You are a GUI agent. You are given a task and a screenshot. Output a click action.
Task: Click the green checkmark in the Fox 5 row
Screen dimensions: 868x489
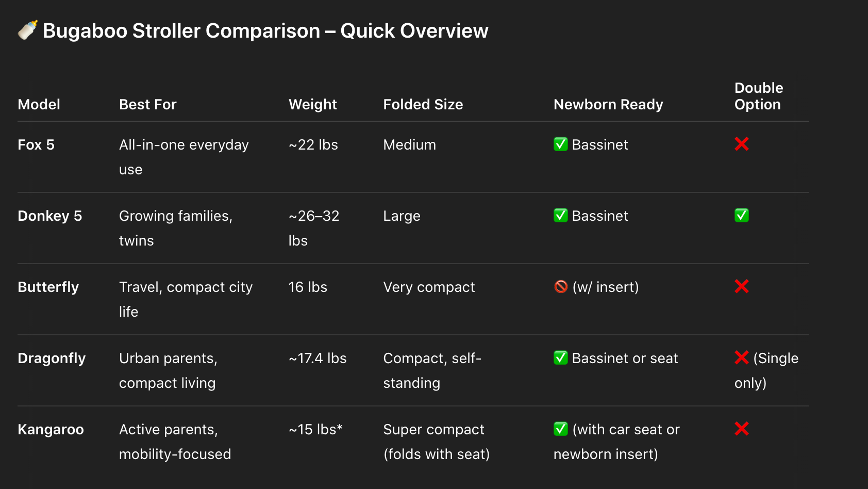pyautogui.click(x=560, y=144)
